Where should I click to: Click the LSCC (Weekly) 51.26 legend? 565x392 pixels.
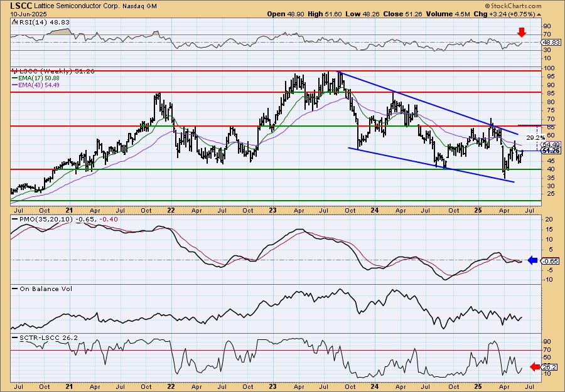tap(56, 72)
